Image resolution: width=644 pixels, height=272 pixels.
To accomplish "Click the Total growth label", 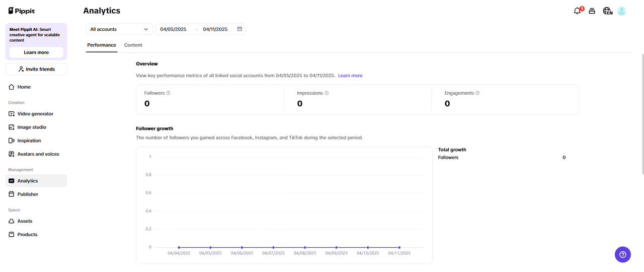I will (452, 150).
